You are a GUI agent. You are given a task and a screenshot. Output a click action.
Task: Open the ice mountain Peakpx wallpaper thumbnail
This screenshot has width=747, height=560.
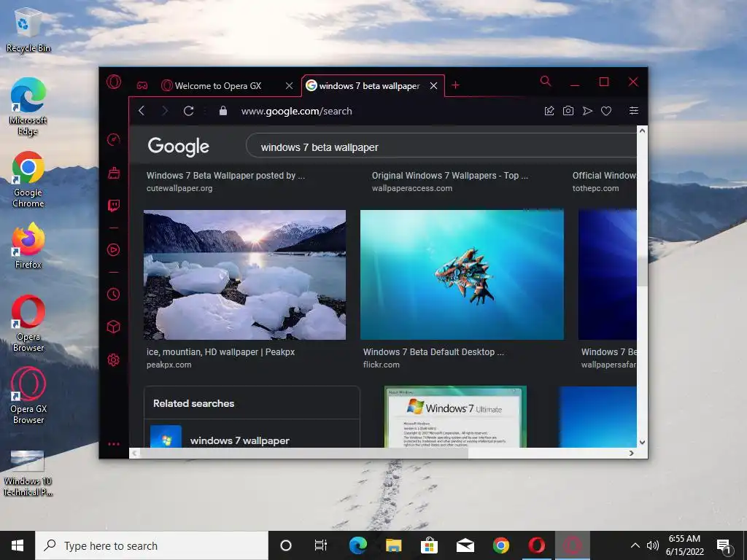(245, 275)
